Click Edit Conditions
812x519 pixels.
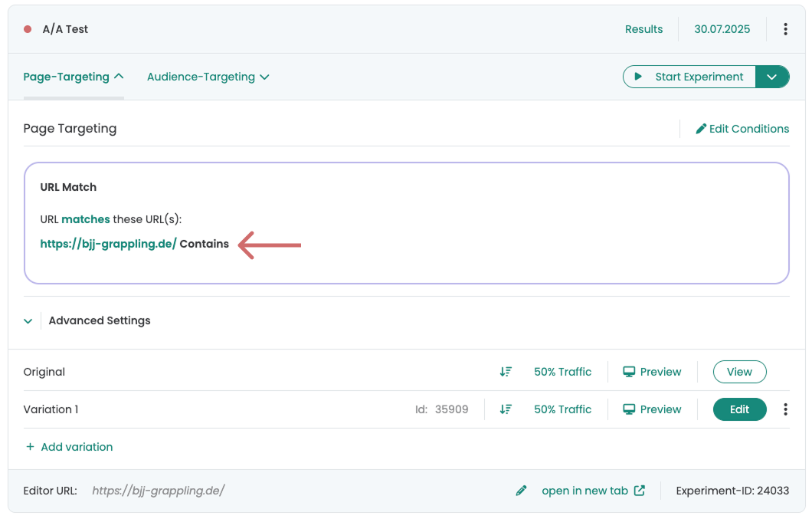pos(742,129)
